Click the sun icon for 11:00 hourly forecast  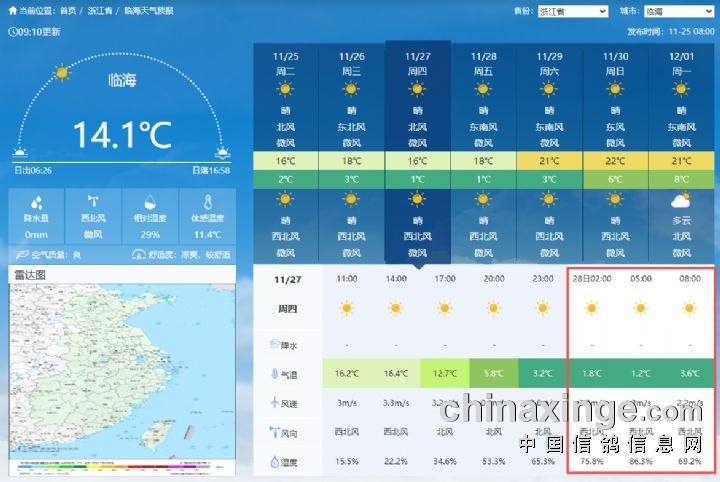(x=347, y=308)
